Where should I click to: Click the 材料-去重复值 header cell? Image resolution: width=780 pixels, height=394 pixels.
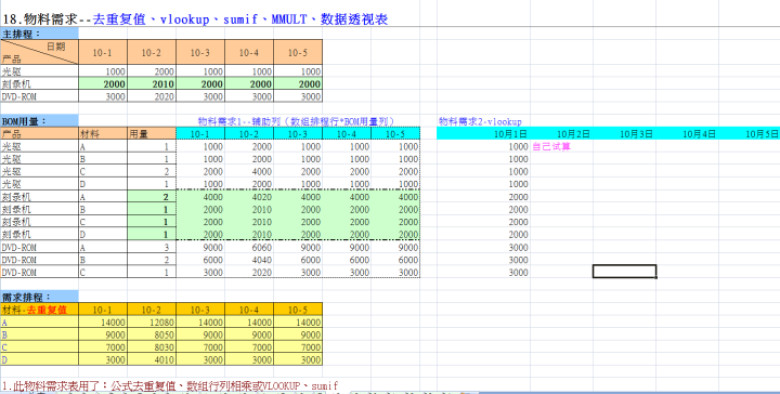coord(39,309)
